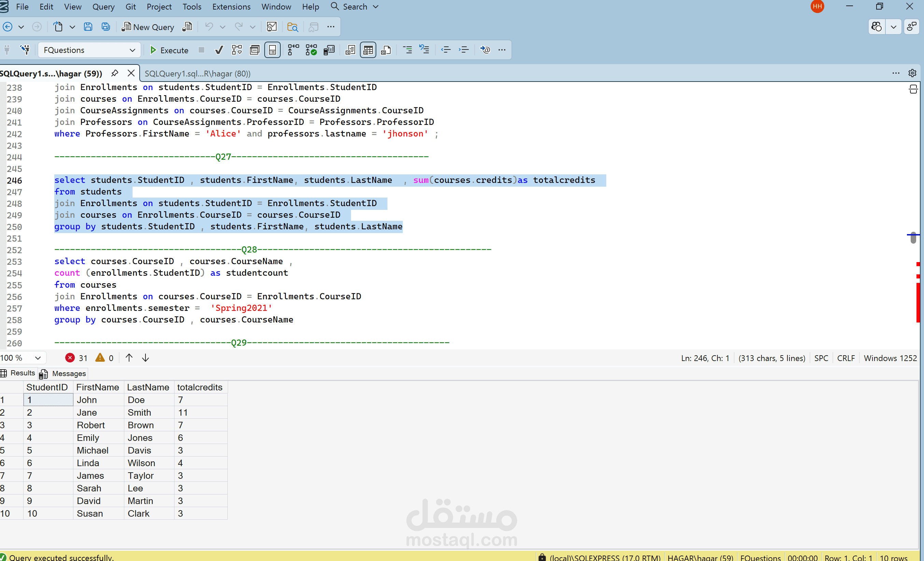Click the Change Connection plug icon
Viewport: 924px width, 561px height.
pos(25,50)
